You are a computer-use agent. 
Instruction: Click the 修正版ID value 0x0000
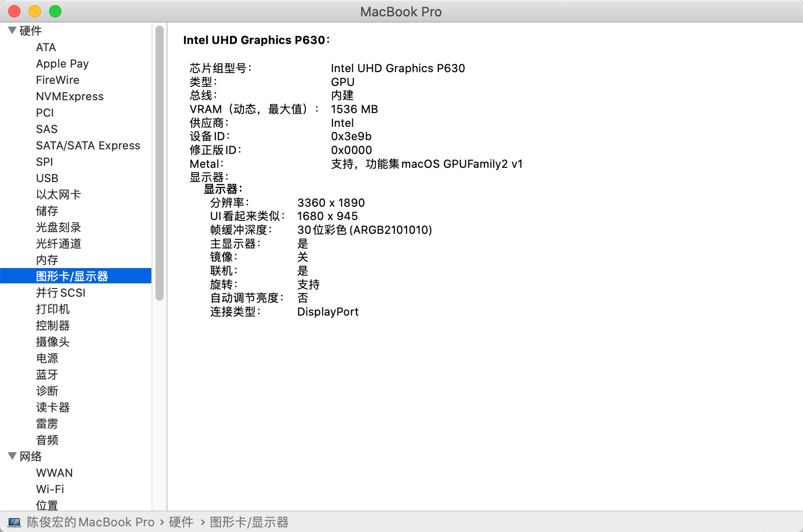(351, 150)
